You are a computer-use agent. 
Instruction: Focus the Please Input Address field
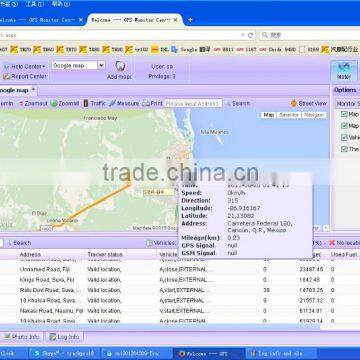(193, 104)
